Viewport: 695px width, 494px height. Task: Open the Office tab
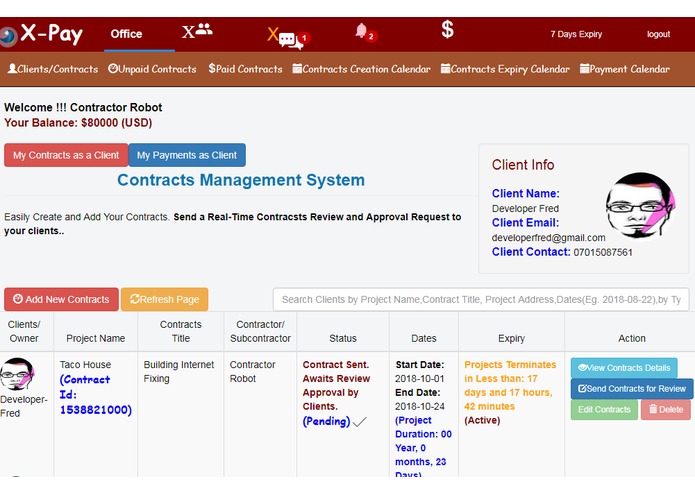point(126,34)
